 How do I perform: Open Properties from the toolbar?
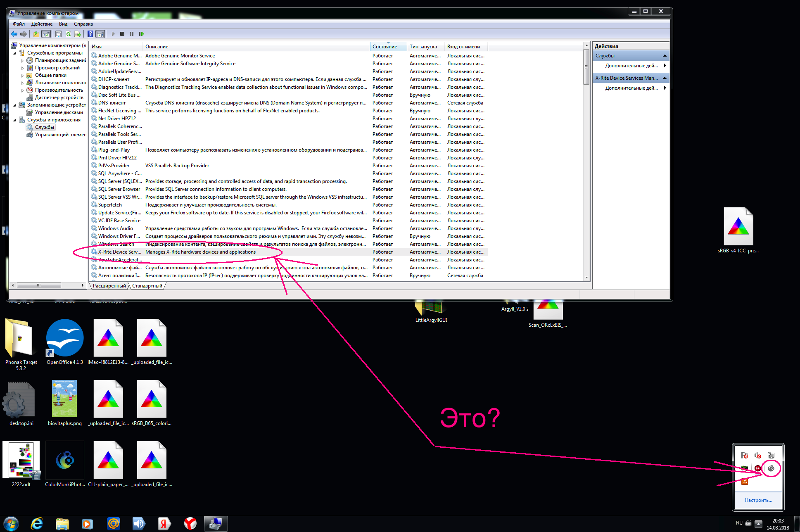point(58,34)
